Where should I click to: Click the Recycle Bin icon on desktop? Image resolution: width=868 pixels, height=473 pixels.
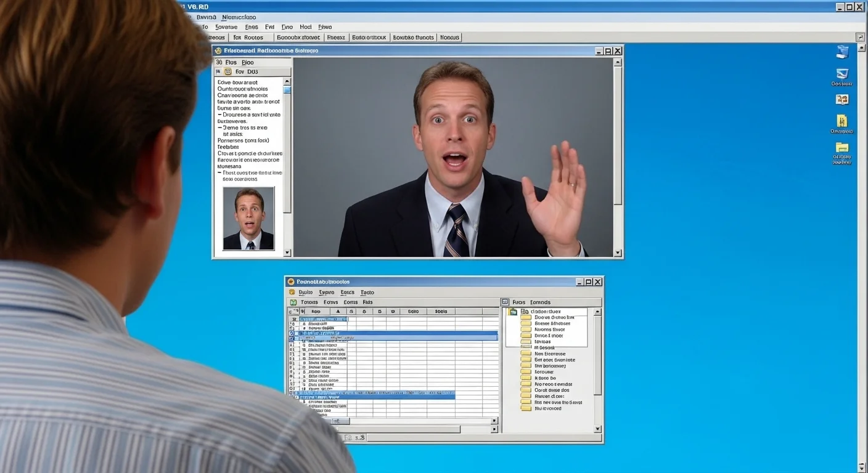click(842, 52)
